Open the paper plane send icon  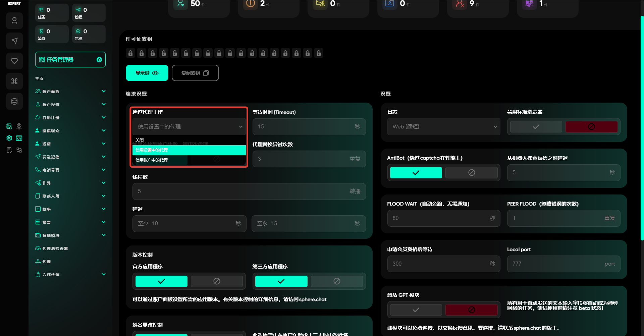click(14, 41)
